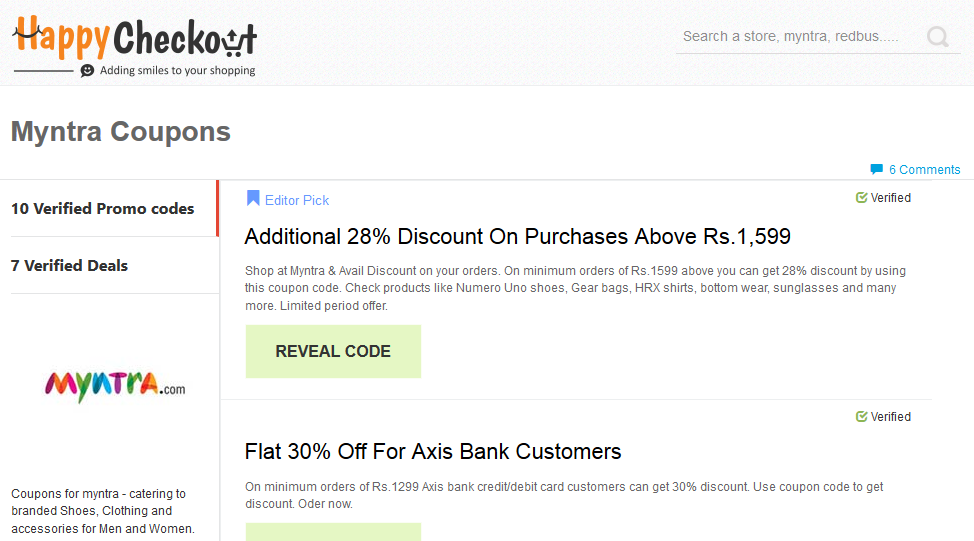Click the Myntra Coupons page heading
Image resolution: width=974 pixels, height=541 pixels.
point(121,132)
